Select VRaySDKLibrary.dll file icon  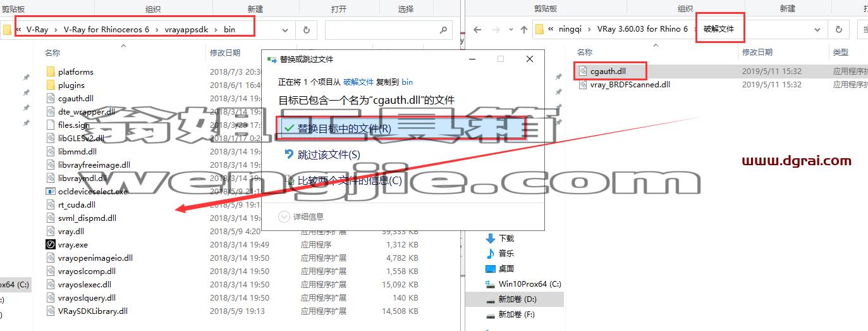coord(51,311)
